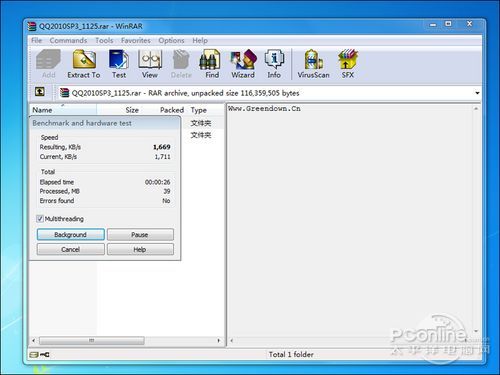The width and height of the screenshot is (500, 375).
Task: Click the Help button in benchmark dialog
Action: (140, 249)
